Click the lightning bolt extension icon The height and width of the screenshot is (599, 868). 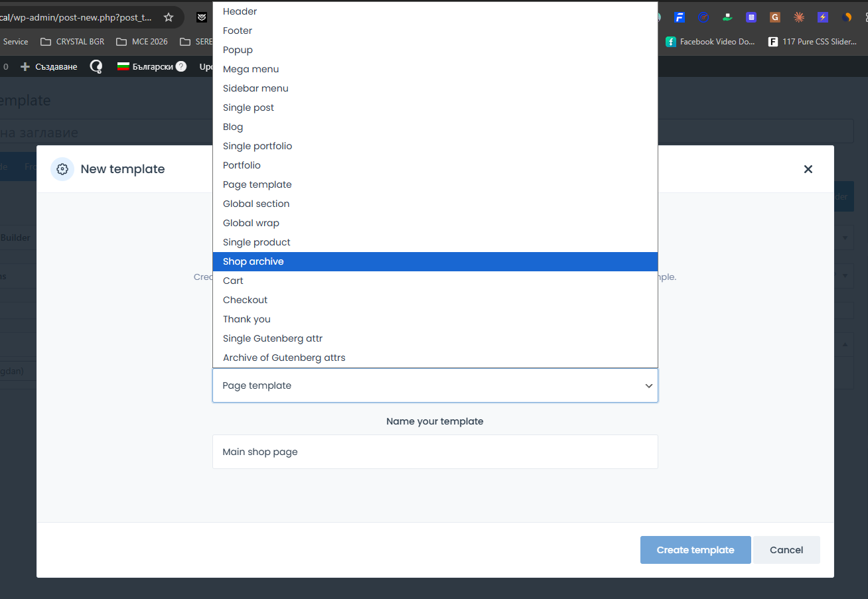823,17
